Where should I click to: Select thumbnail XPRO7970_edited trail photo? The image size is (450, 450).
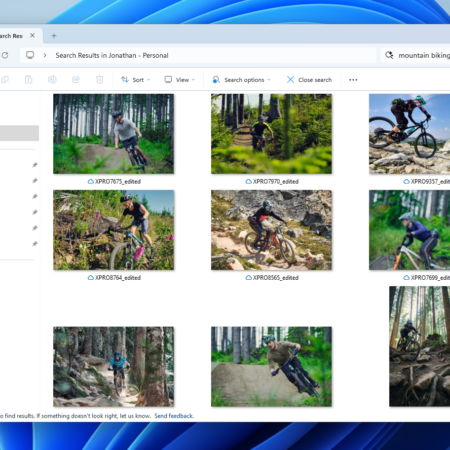[271, 134]
